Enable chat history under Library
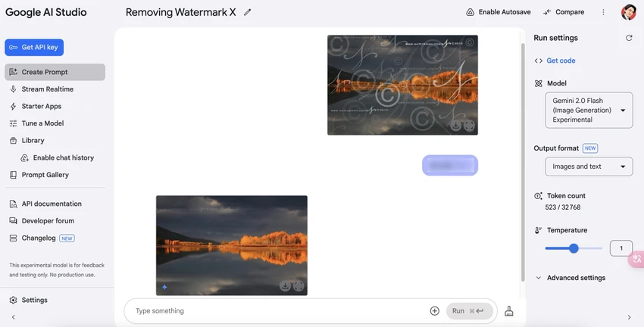Viewport: 644px width, 327px height. (57, 157)
